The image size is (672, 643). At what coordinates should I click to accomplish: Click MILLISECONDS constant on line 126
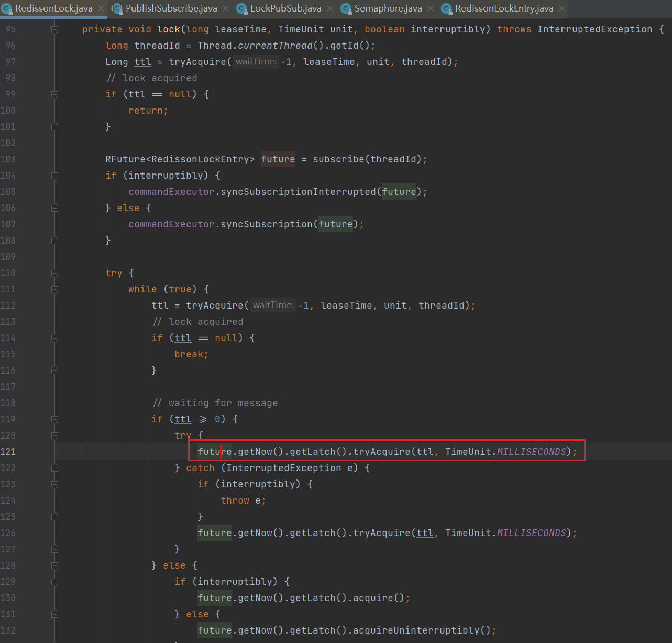pos(531,533)
